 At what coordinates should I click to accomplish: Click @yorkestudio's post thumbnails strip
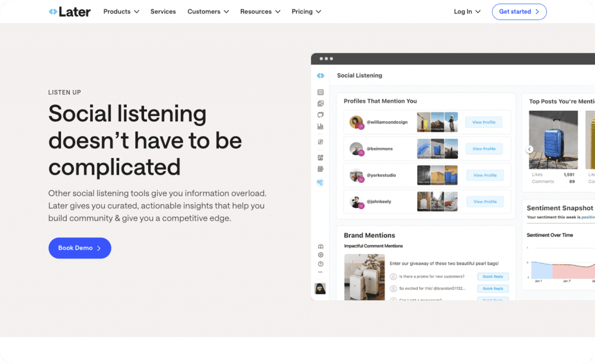click(437, 175)
